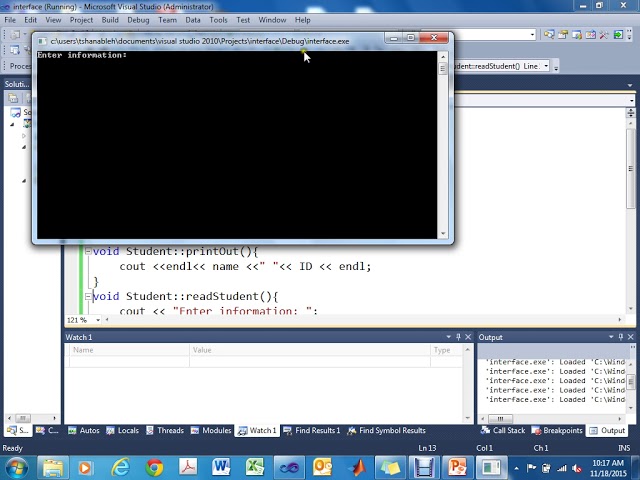640x480 pixels.
Task: Open the Help menu
Action: 302,20
